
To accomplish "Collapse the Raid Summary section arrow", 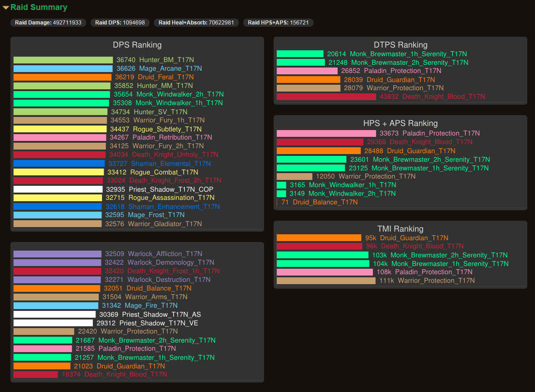I will [6, 7].
